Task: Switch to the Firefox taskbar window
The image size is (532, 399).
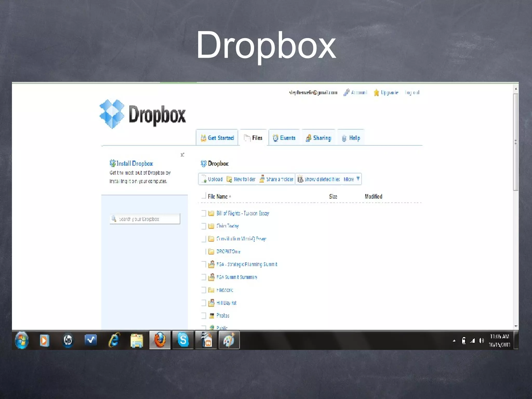Action: (x=160, y=340)
